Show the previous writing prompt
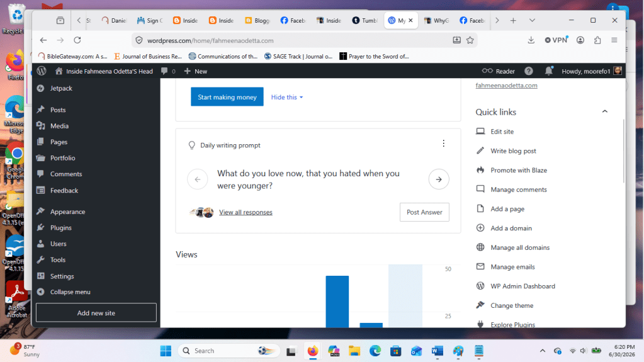The height and width of the screenshot is (362, 644). (198, 179)
